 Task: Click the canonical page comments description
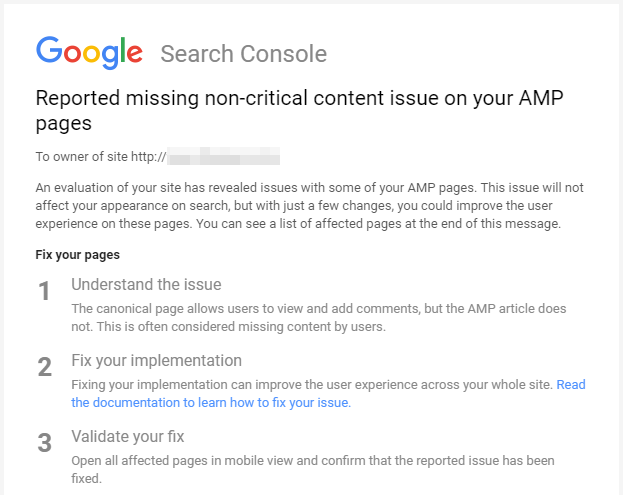click(x=319, y=317)
